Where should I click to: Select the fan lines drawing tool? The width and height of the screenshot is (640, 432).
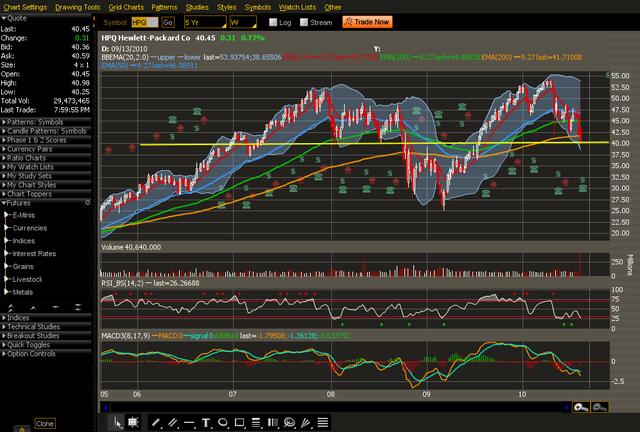click(306, 423)
